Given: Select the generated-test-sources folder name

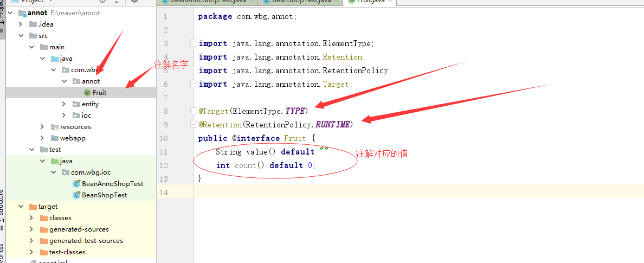Looking at the screenshot, I should [86, 241].
